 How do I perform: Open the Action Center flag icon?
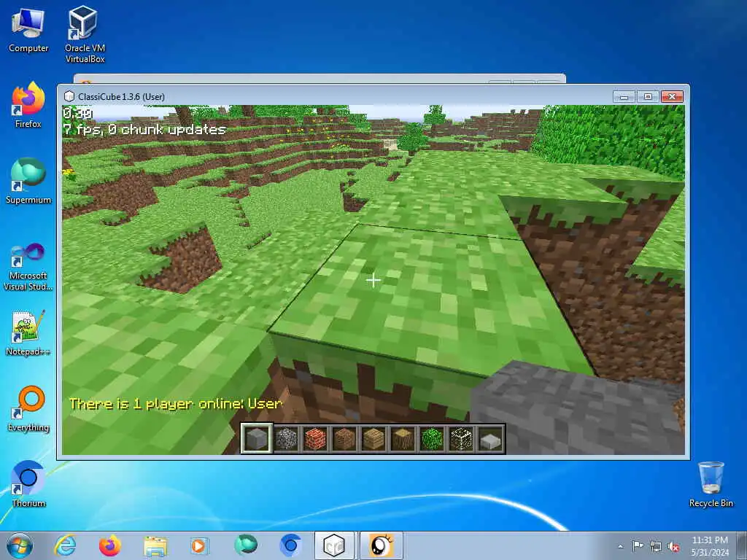pos(638,545)
